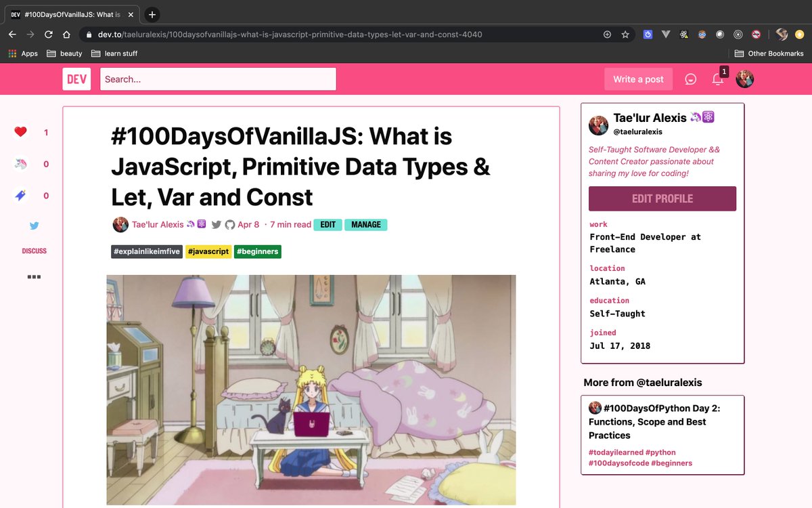Click the EDIT button beside the read time
Image resolution: width=812 pixels, height=508 pixels.
click(328, 225)
